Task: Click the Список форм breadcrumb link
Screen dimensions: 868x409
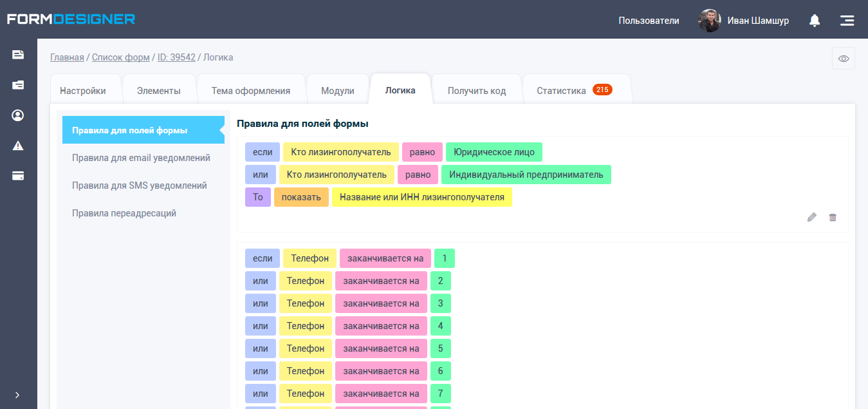Action: (x=120, y=57)
